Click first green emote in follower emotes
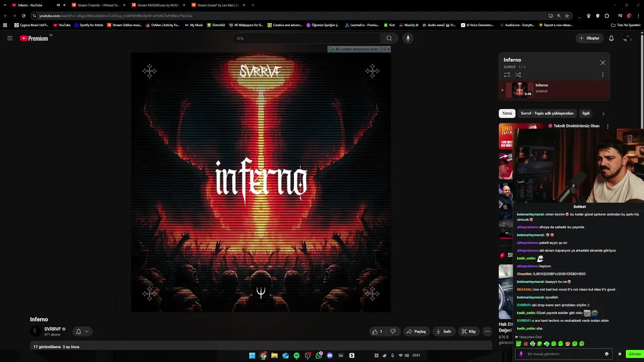The width and height of the screenshot is (644, 362). (x=519, y=344)
